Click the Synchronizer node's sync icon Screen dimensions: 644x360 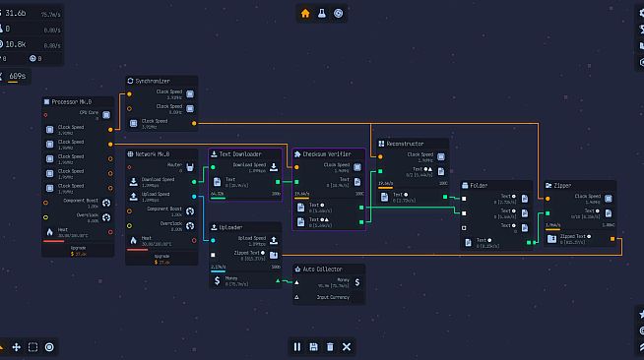[x=130, y=81]
